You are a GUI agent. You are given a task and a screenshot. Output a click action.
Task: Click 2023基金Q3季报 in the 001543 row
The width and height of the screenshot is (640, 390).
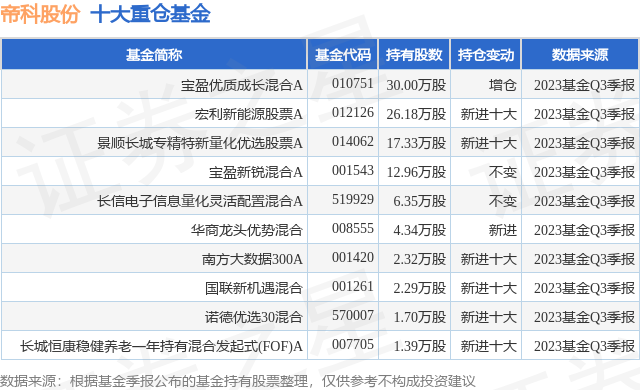[584, 172]
